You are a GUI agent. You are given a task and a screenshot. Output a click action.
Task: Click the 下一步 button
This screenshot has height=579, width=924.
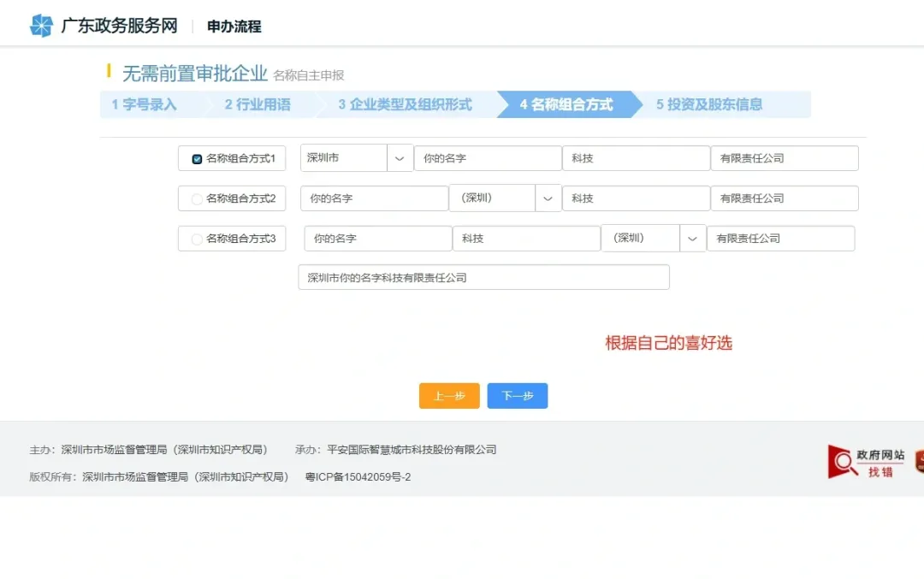(x=517, y=395)
